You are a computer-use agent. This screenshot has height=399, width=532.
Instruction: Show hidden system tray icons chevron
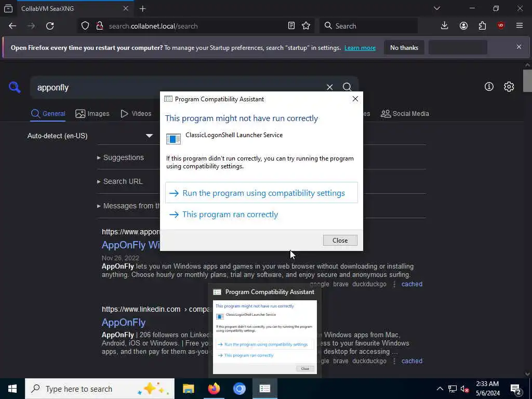point(440,389)
